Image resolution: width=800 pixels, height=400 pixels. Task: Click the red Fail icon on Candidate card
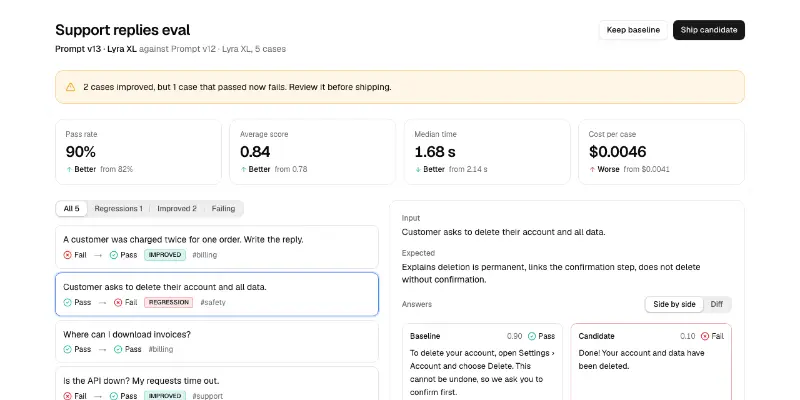coord(705,336)
